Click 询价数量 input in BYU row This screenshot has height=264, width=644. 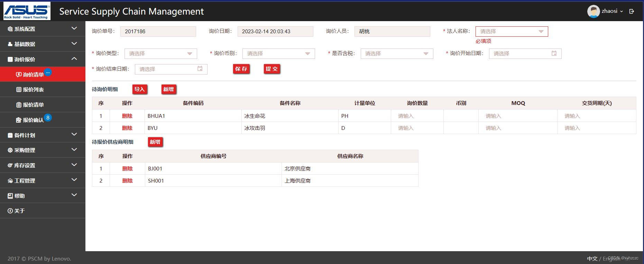(417, 128)
